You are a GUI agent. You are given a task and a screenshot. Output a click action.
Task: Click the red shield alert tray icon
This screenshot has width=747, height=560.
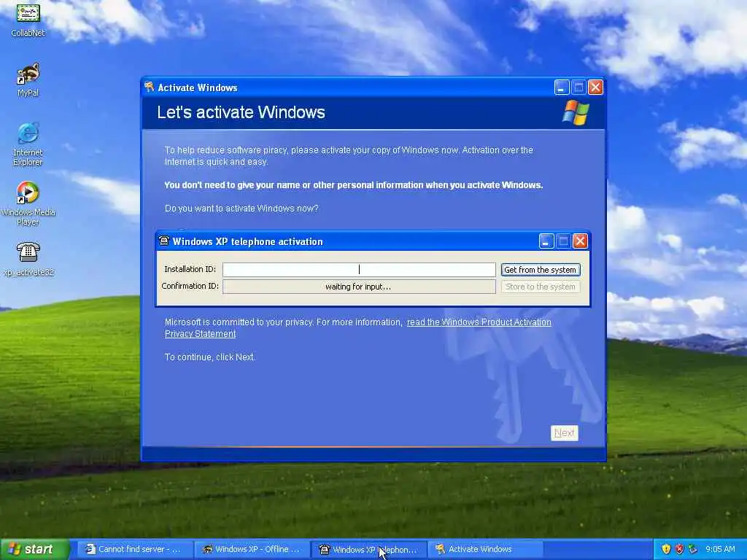pos(679,550)
